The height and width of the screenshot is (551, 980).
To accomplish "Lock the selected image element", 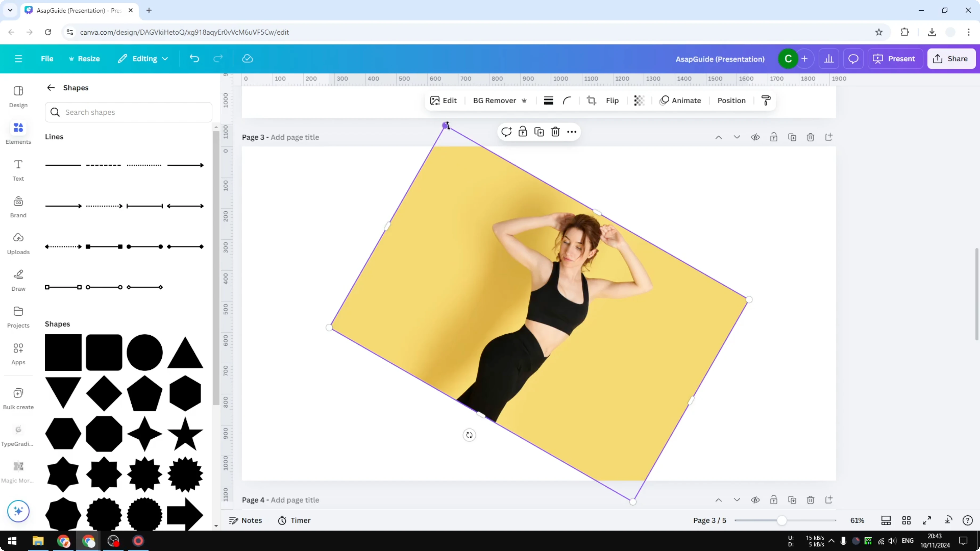I will (523, 131).
